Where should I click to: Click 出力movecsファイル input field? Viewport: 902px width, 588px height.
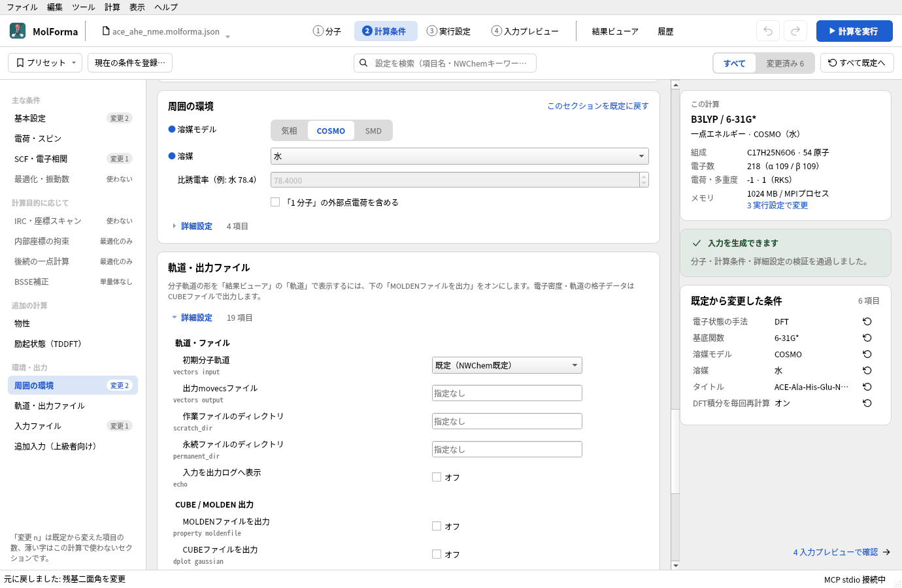click(507, 393)
